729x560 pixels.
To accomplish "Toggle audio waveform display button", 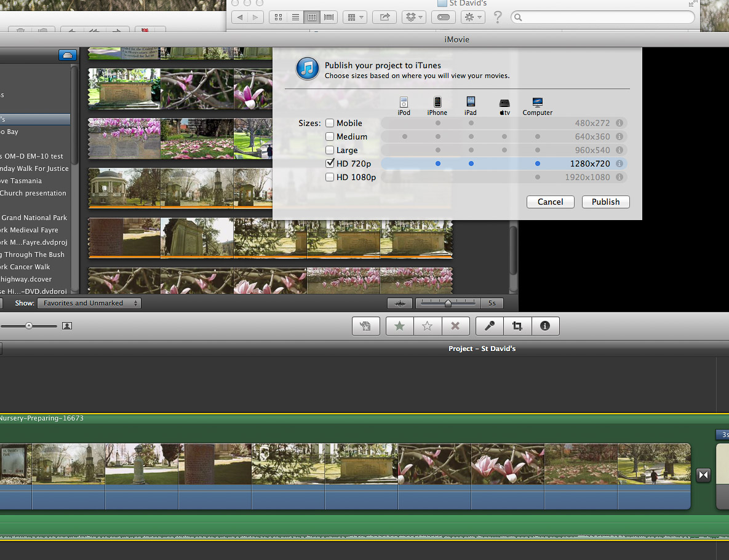I will coord(400,303).
